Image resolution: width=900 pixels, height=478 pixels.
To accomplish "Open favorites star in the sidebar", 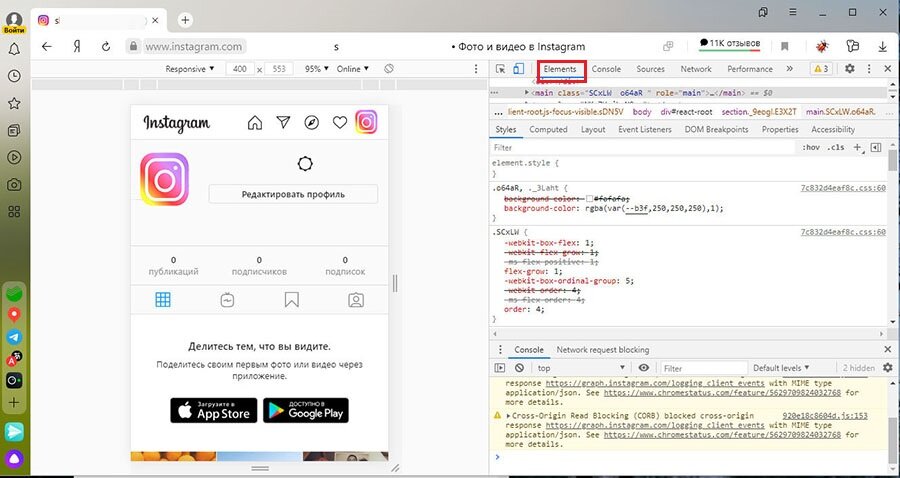I will tap(14, 103).
